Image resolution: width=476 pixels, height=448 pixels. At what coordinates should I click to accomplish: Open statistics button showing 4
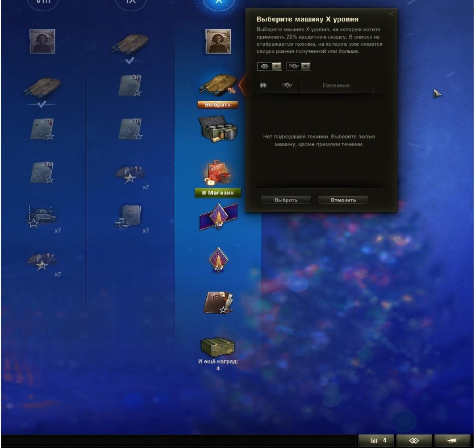coord(377,440)
